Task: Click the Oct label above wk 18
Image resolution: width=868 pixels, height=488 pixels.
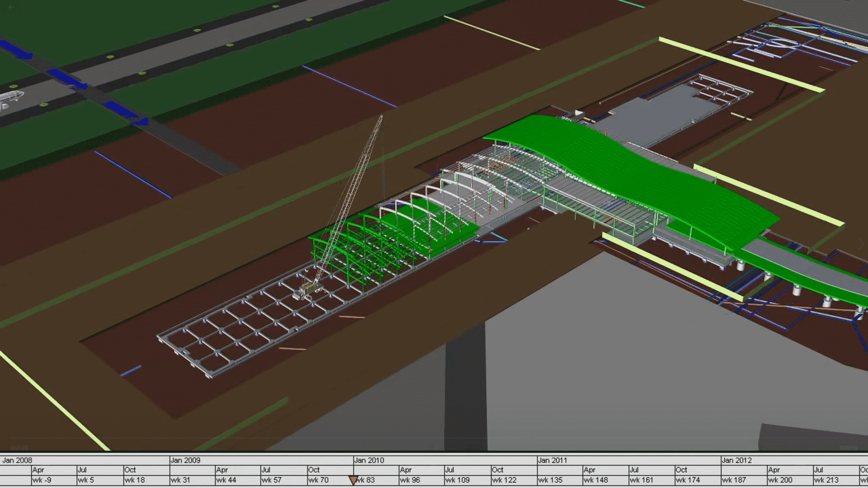Action: 130,470
